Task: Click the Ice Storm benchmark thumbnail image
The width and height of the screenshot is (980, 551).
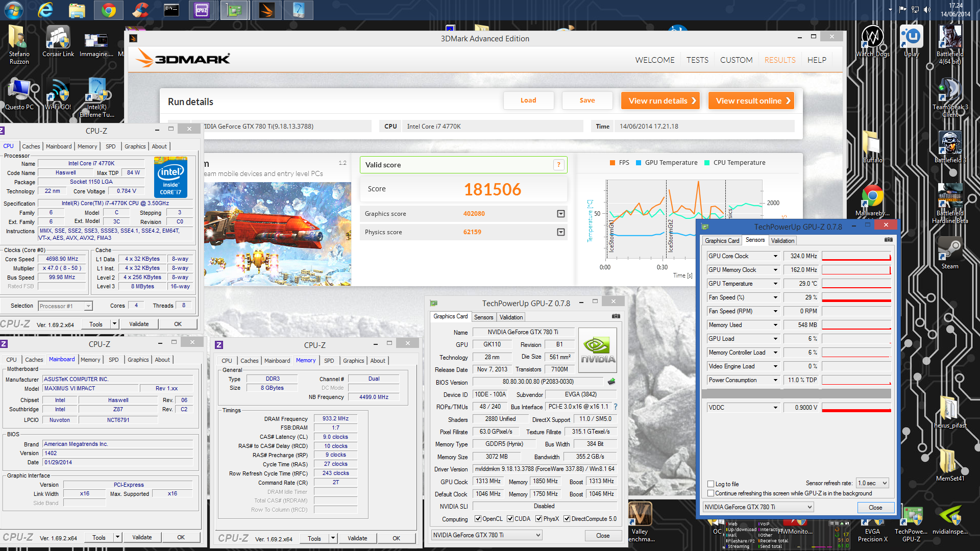Action: point(278,234)
